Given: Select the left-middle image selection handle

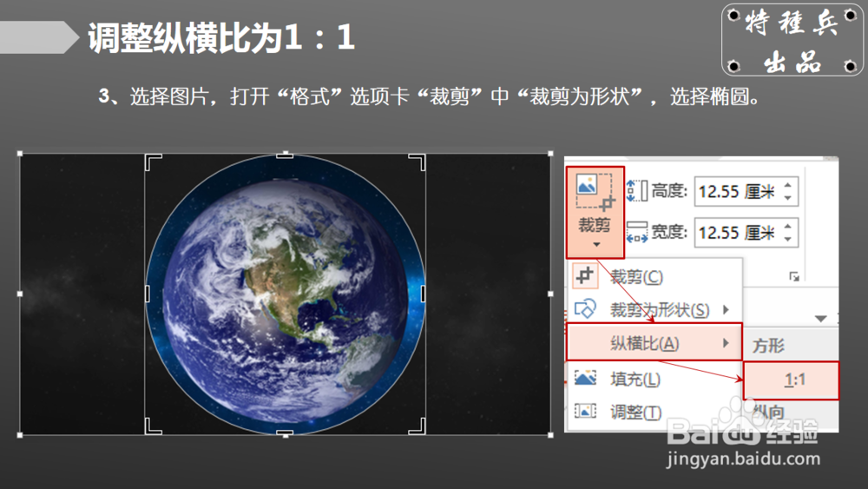Looking at the screenshot, I should point(20,294).
